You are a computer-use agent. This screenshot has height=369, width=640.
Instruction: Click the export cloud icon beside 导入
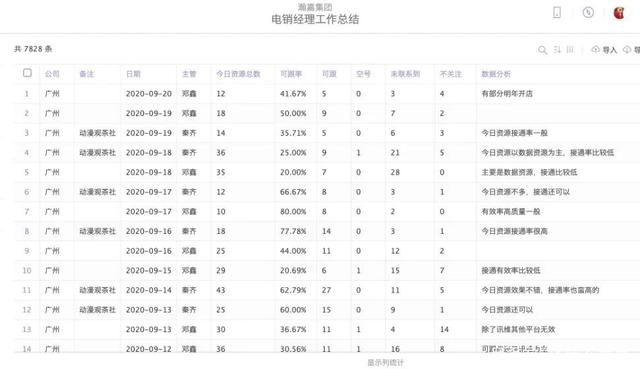click(627, 49)
